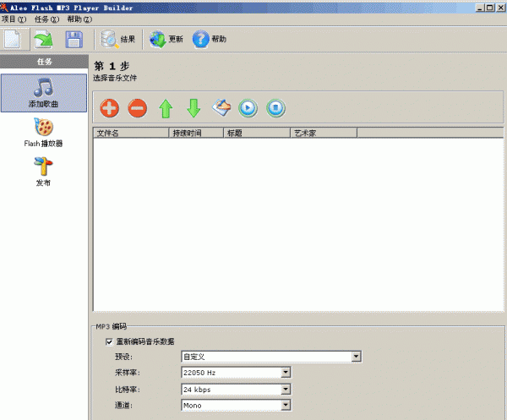Expand the 采样率 22050 Hz dropdown
507x420 pixels.
(286, 373)
